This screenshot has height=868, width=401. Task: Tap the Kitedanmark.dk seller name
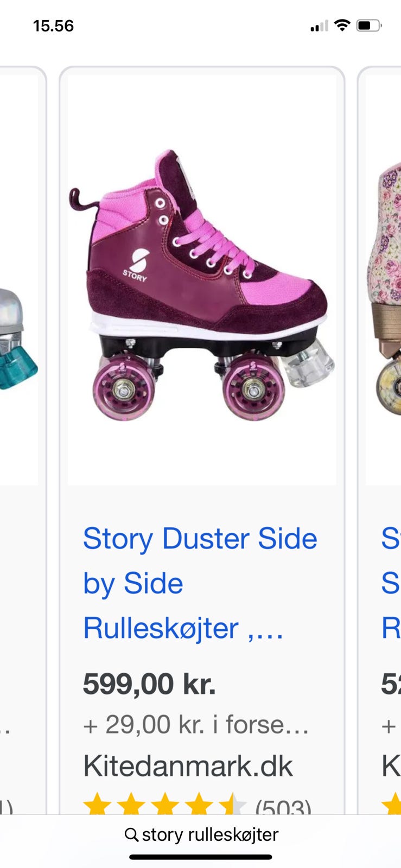pos(188,766)
